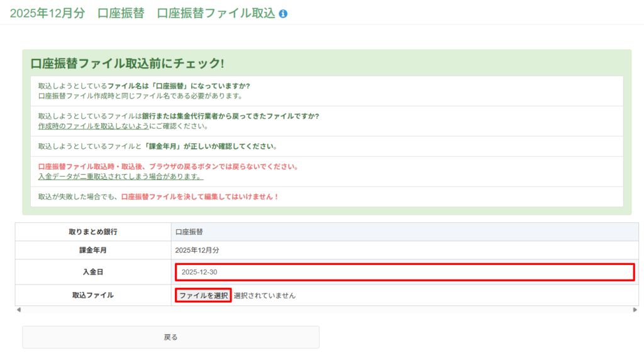Viewport: 644px width, 353px height.
Task: Click the checklist item about confirming 課金年月
Action: coord(157,146)
